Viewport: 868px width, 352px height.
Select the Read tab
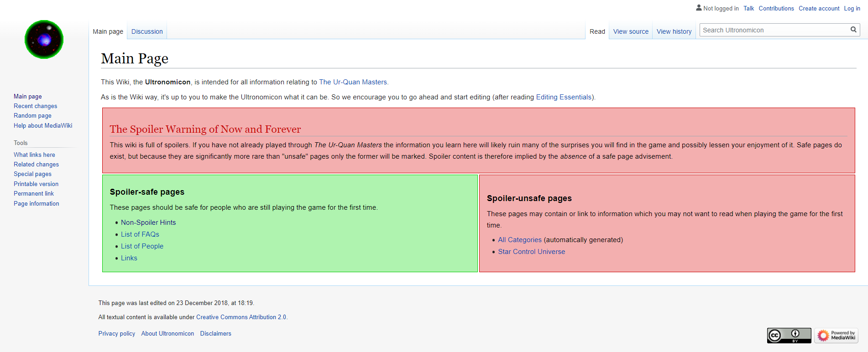coord(597,31)
